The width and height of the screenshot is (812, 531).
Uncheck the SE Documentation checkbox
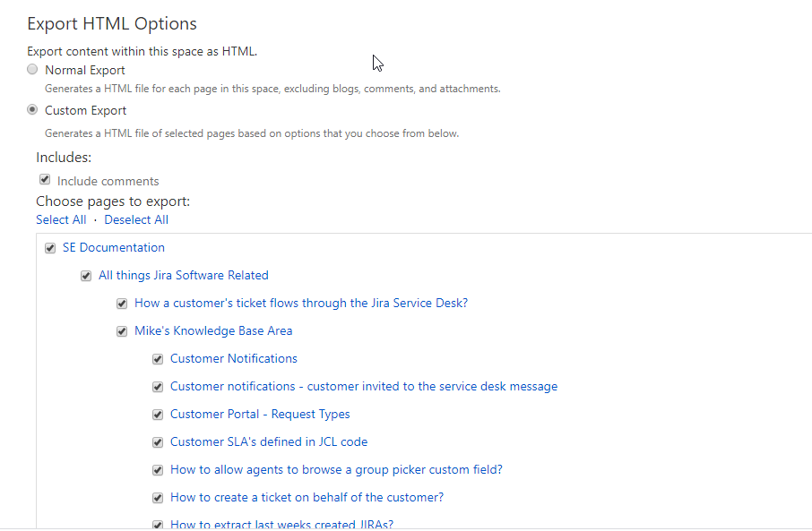(50, 248)
